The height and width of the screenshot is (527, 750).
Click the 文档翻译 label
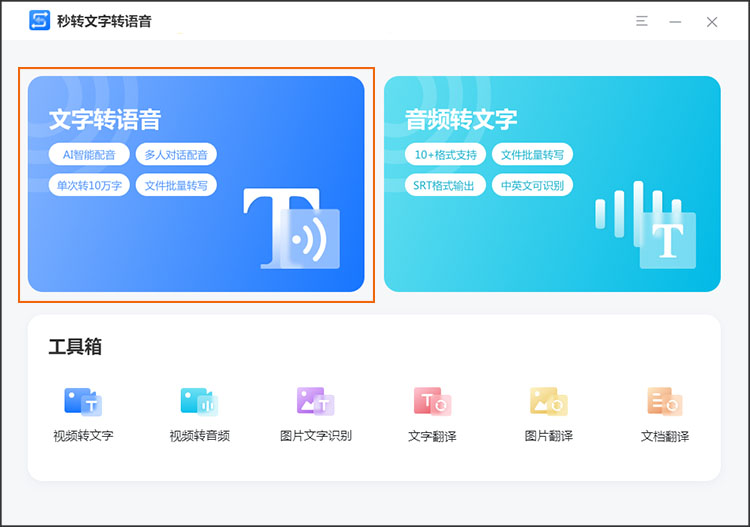pyautogui.click(x=665, y=436)
